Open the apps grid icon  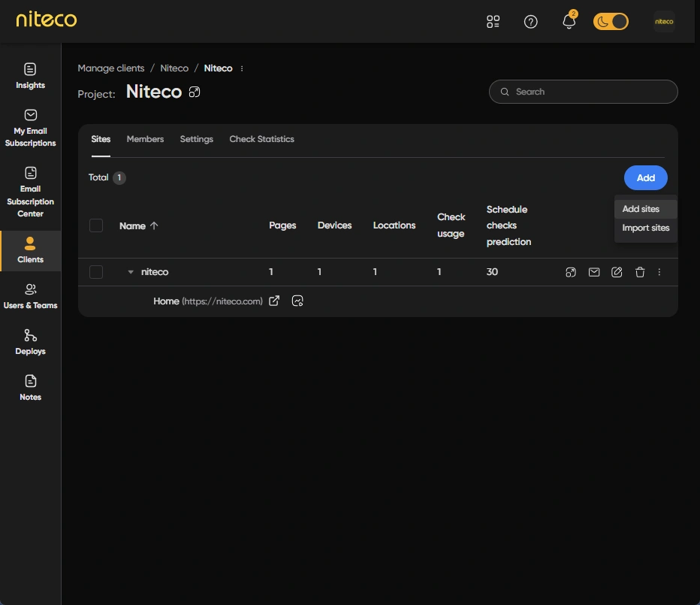click(x=493, y=22)
